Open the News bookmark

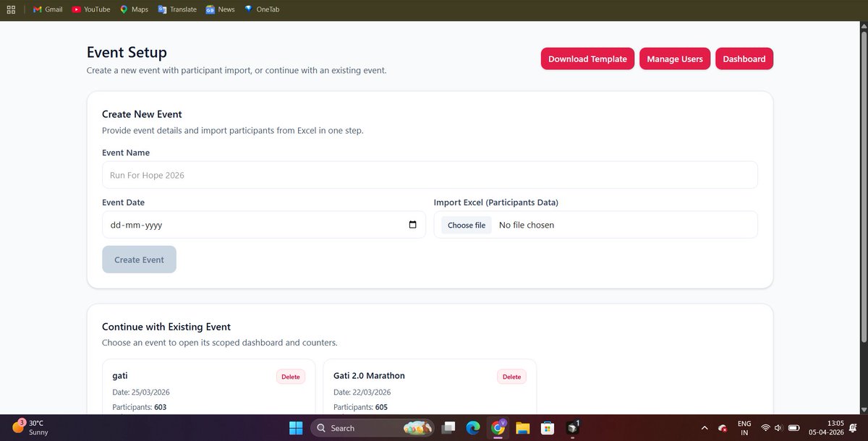tap(220, 9)
